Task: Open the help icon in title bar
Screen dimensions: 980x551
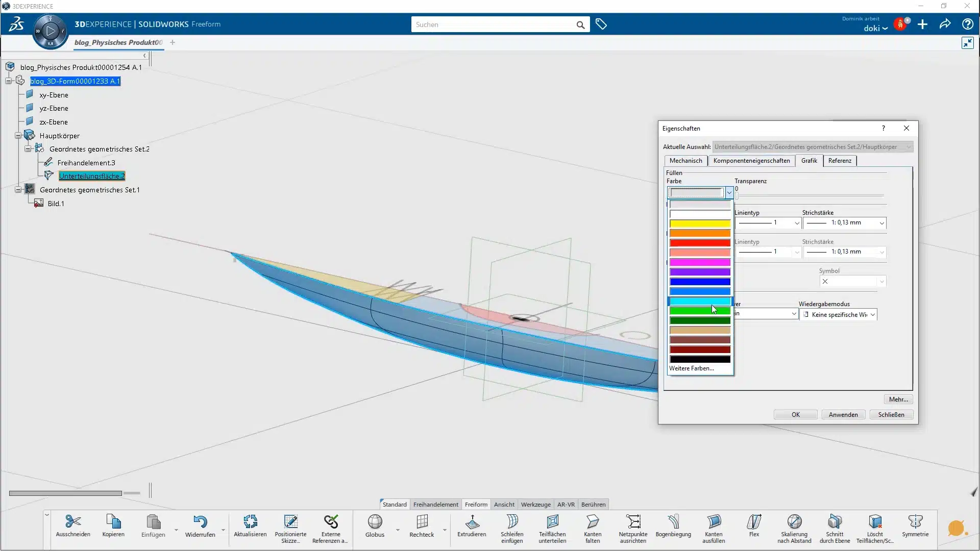Action: pos(967,24)
